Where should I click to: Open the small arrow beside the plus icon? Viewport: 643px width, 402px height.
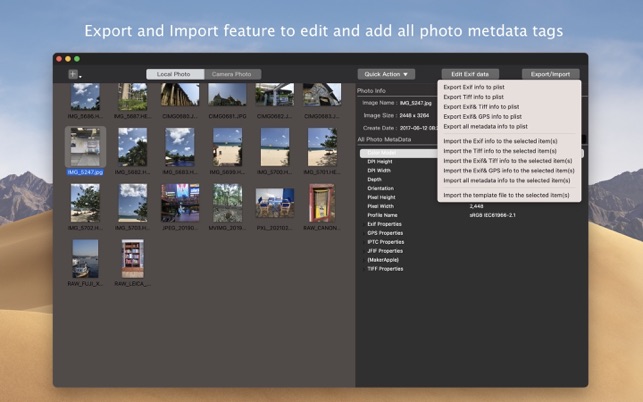tap(80, 76)
